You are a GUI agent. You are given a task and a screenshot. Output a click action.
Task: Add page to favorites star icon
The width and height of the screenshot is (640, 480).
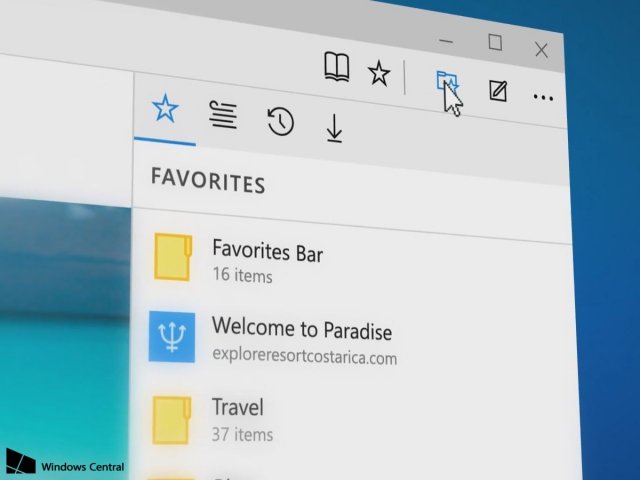click(x=379, y=73)
